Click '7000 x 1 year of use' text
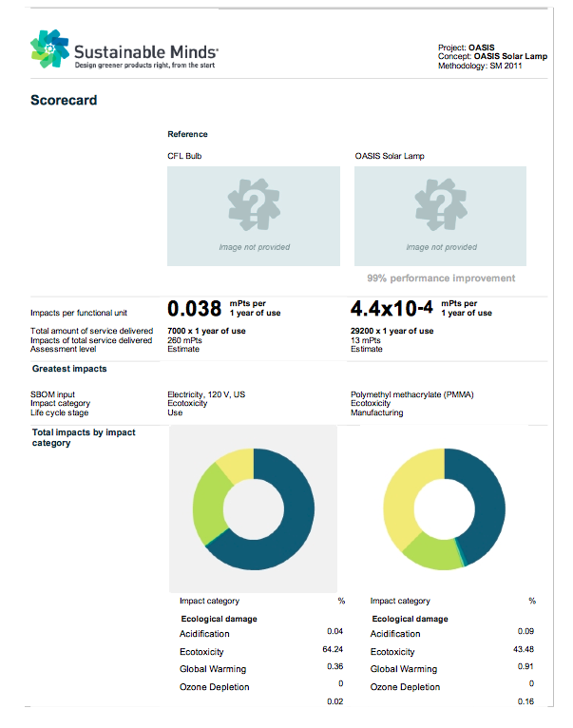The height and width of the screenshot is (728, 573). (x=206, y=331)
